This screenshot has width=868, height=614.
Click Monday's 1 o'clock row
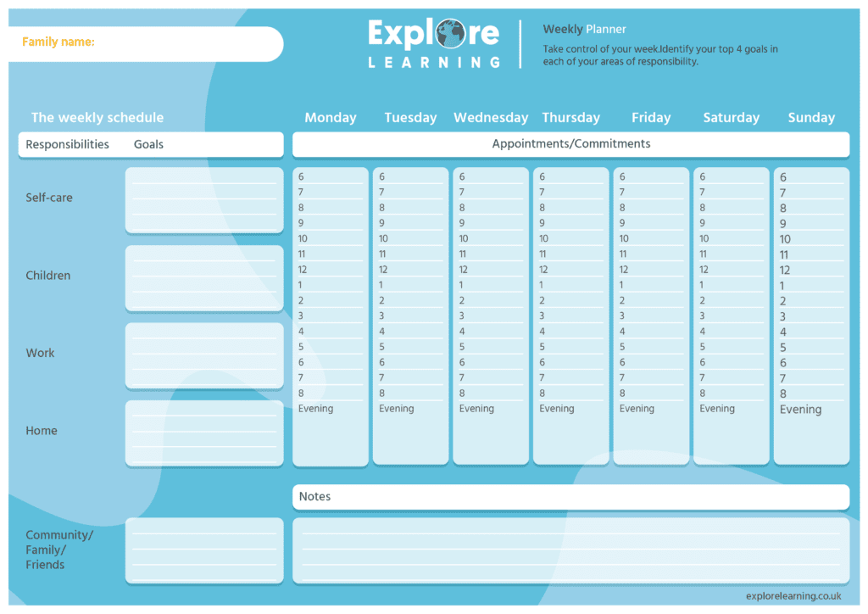click(331, 285)
